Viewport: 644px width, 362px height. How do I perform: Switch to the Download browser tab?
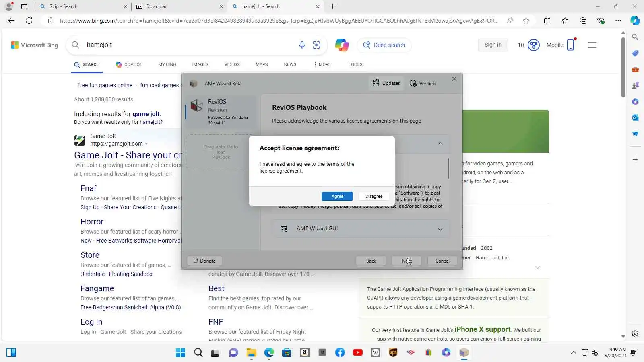[x=179, y=6]
